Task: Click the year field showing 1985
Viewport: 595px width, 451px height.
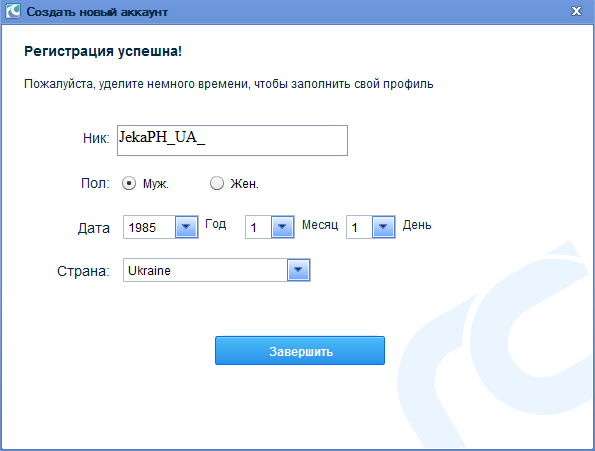Action: 149,227
